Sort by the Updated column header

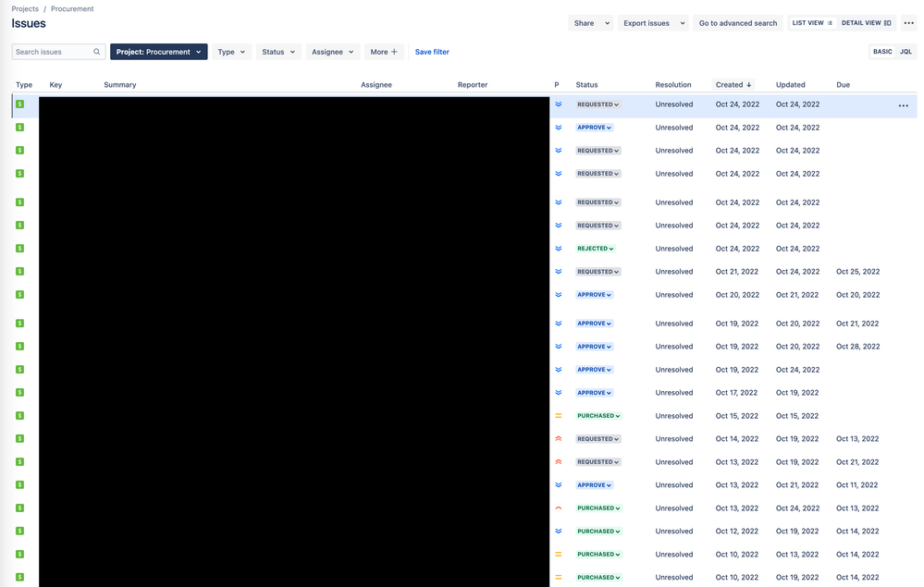coord(790,85)
